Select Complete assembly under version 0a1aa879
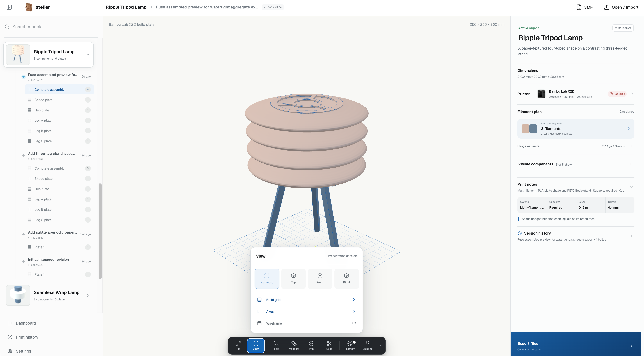 59,89
